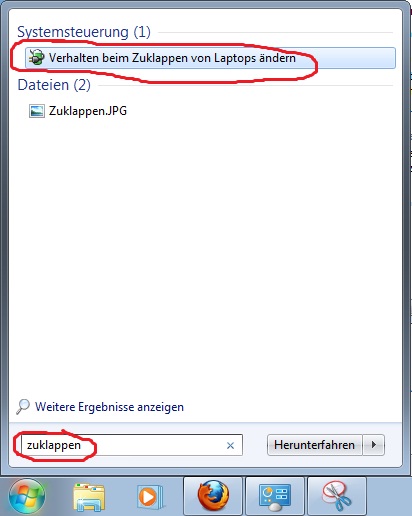Open the Zuklappen.JPG file result
This screenshot has height=516, width=412.
(x=88, y=111)
